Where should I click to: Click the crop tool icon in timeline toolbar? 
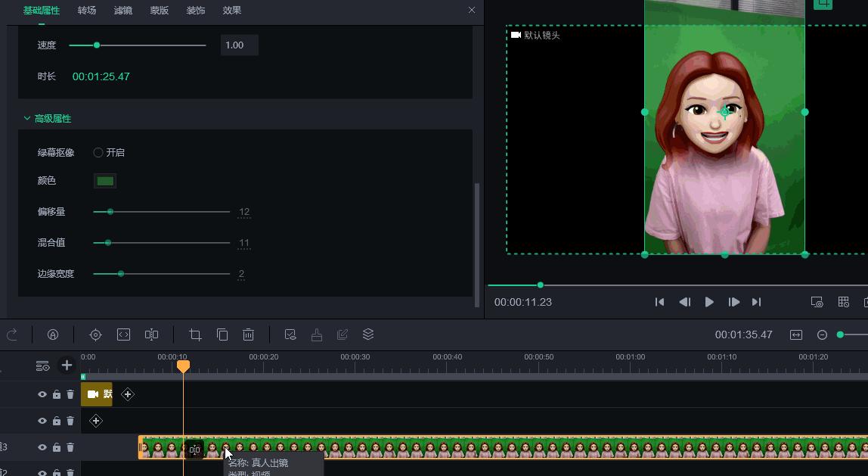[195, 334]
